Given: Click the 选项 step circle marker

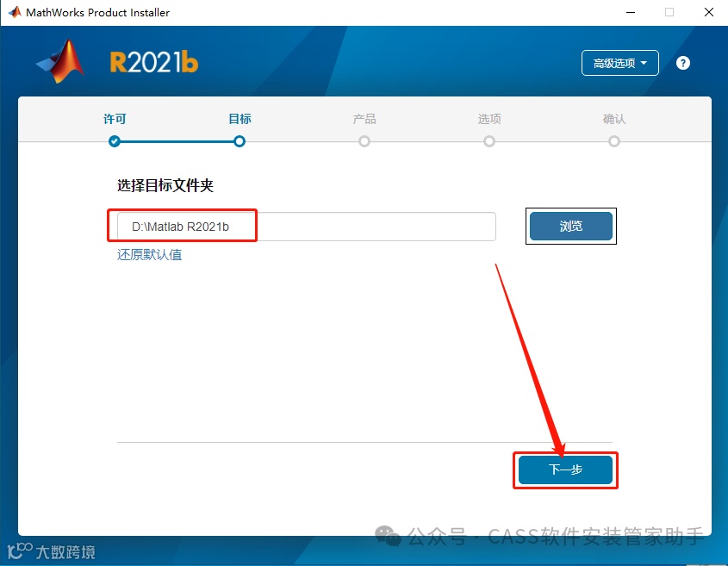Looking at the screenshot, I should tap(489, 141).
